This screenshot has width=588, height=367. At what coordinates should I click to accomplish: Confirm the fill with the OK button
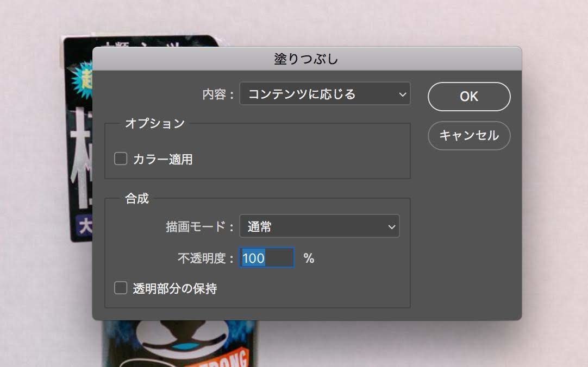pos(469,97)
